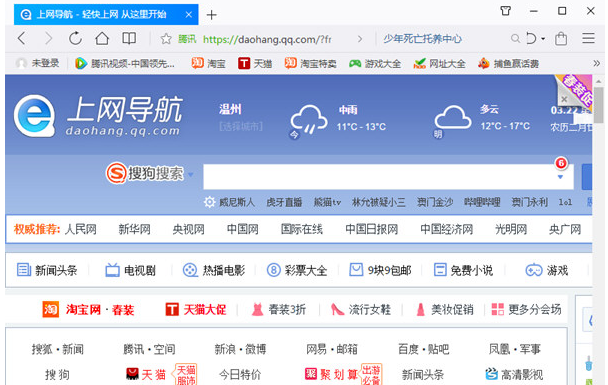The height and width of the screenshot is (385, 608).
Task: Open the skin shirt icon in title bar
Action: 506,11
